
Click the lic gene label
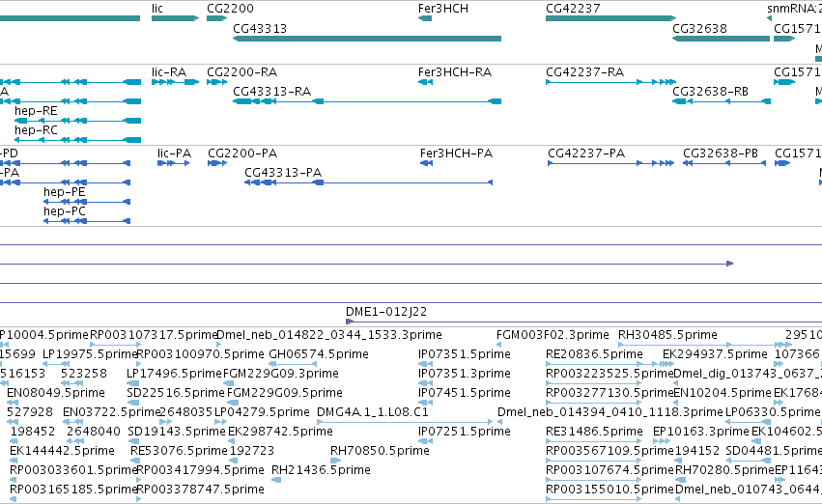pyautogui.click(x=157, y=9)
